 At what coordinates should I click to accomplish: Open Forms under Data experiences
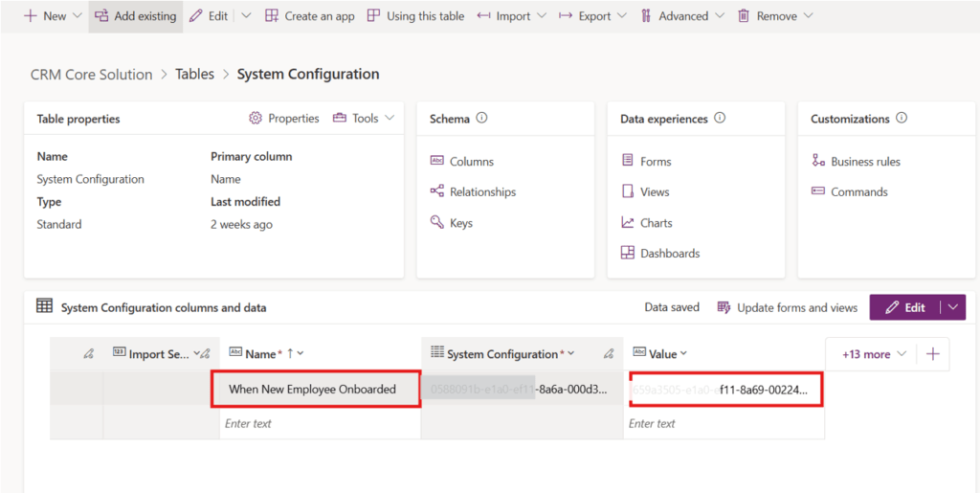click(655, 162)
